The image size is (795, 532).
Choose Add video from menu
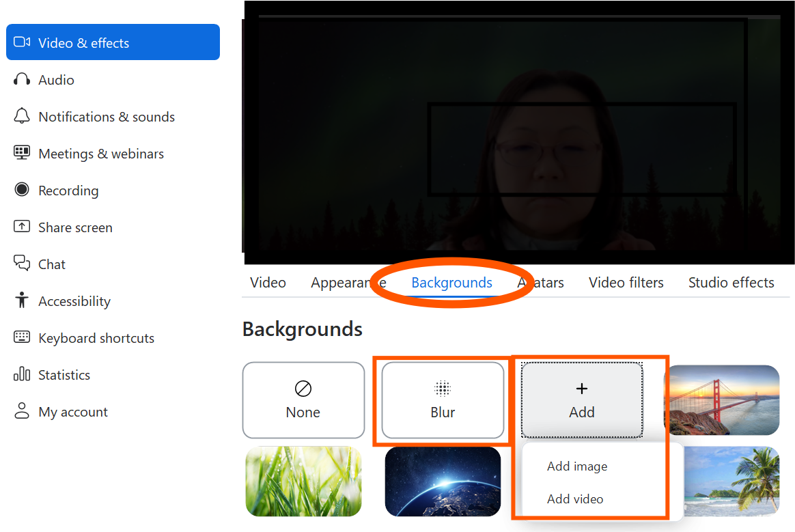575,499
